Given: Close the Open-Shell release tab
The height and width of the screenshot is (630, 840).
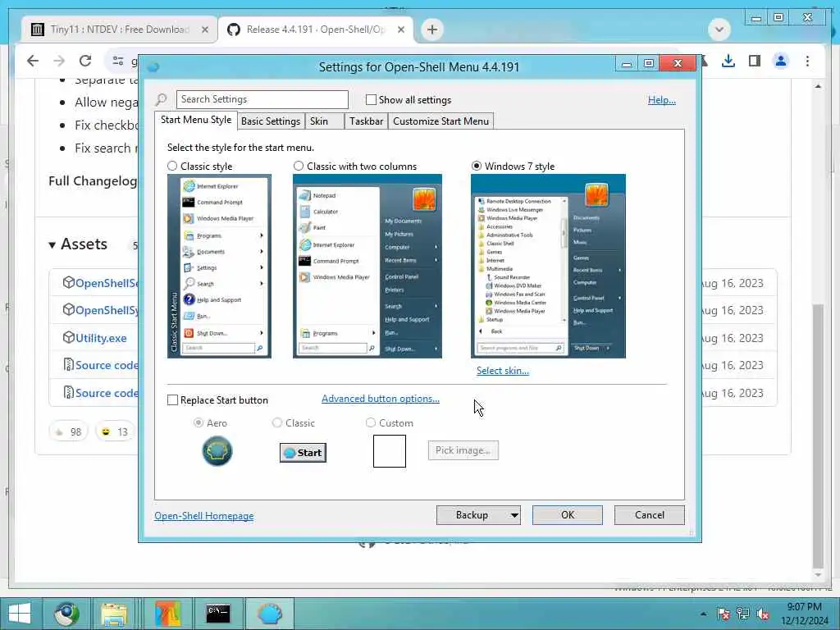Looking at the screenshot, I should point(400,30).
